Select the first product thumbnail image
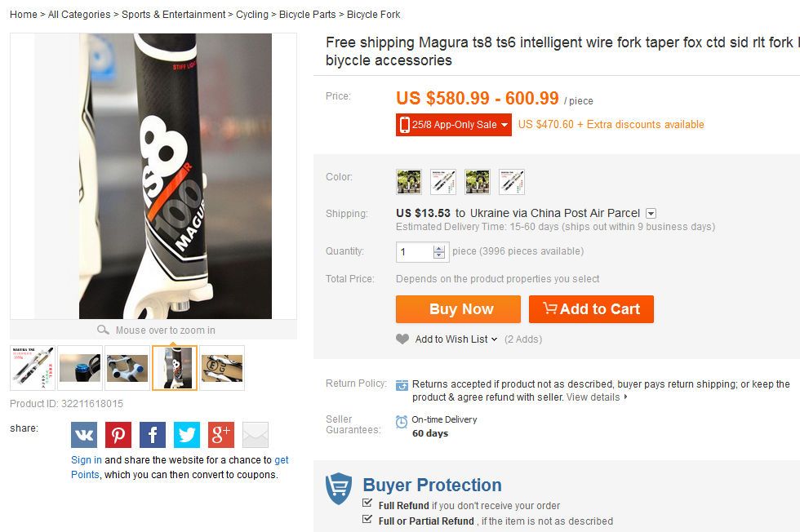800x532 pixels. tap(33, 368)
